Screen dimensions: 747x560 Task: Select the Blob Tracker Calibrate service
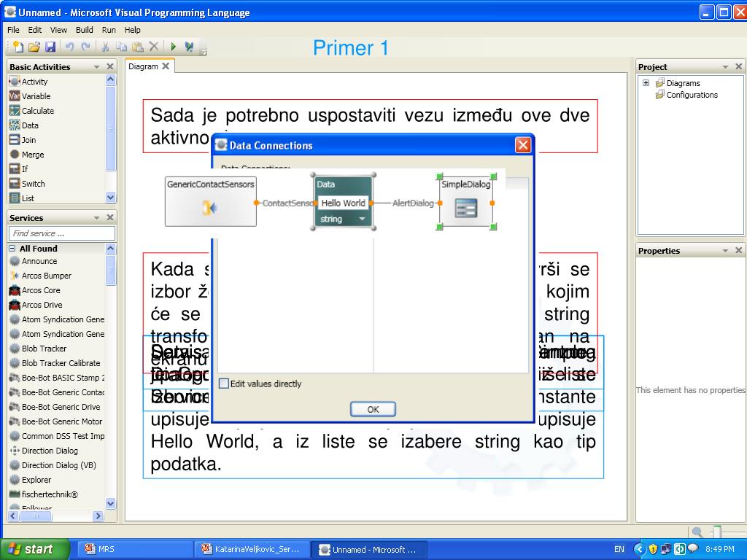[55, 363]
